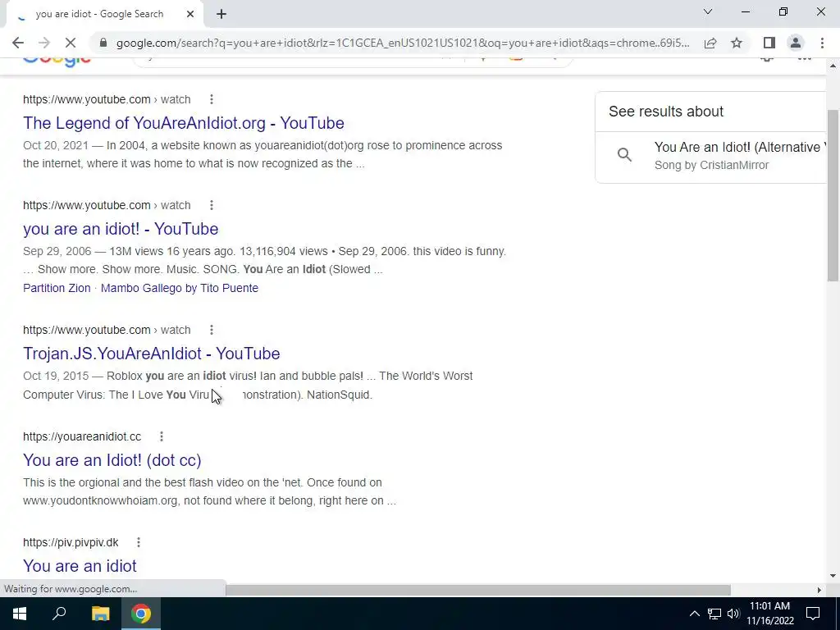Click the scroll down arrow of vertical scrollbar
The image size is (840, 630).
833,576
